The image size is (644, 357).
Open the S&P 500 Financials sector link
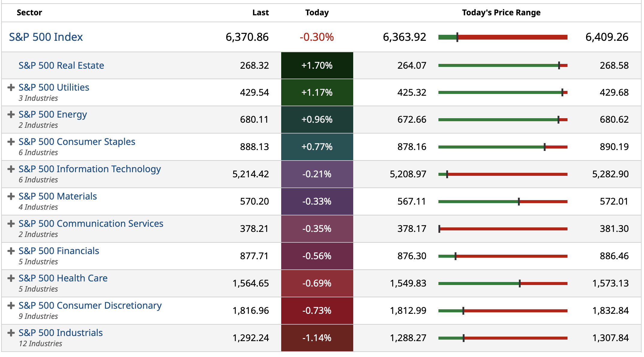[59, 251]
